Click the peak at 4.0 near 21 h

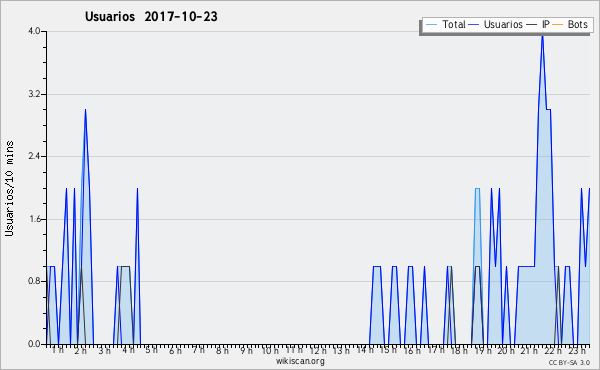point(542,36)
